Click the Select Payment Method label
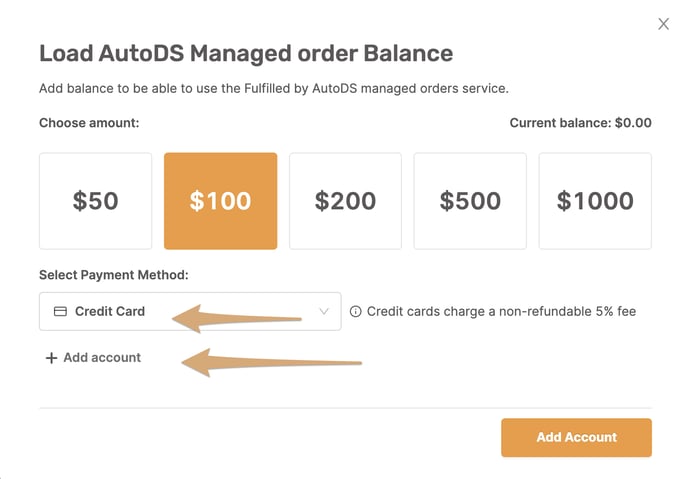This screenshot has height=479, width=688. point(114,275)
